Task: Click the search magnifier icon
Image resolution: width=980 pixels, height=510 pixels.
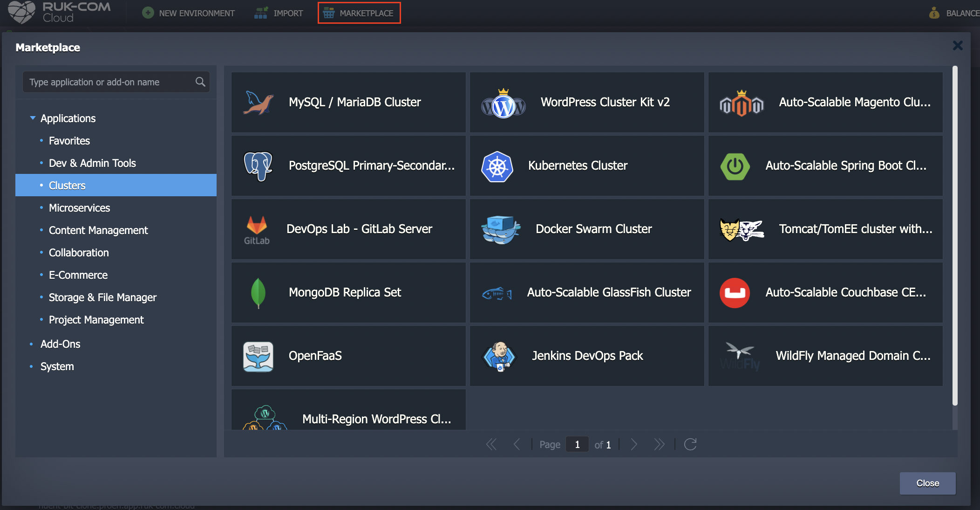Action: [x=200, y=82]
